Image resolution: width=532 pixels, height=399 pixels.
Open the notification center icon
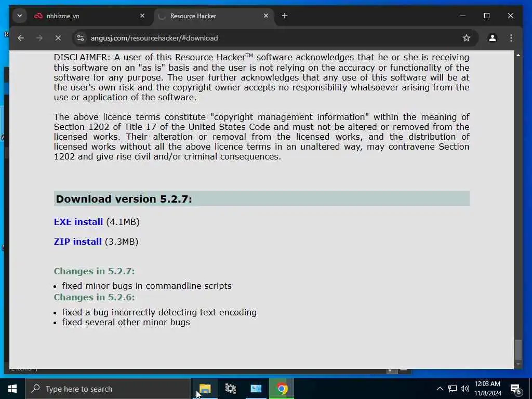[516, 389]
